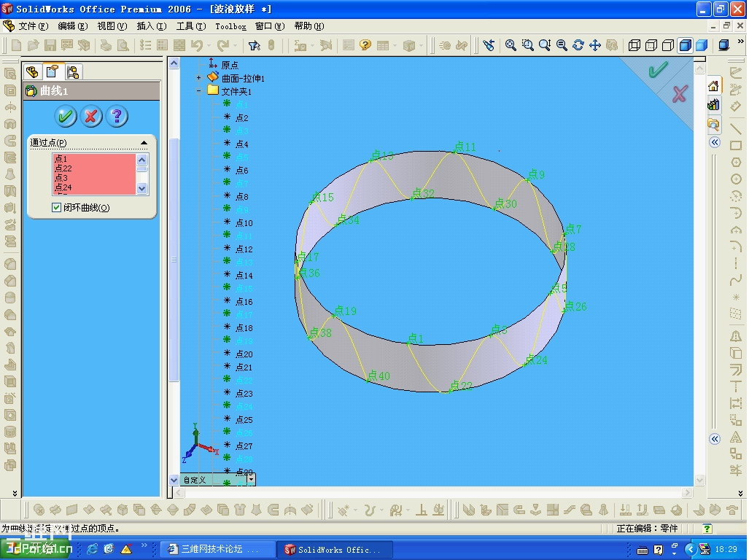Click confirmation corner green checkmark
The height and width of the screenshot is (560, 749).
pyautogui.click(x=659, y=70)
